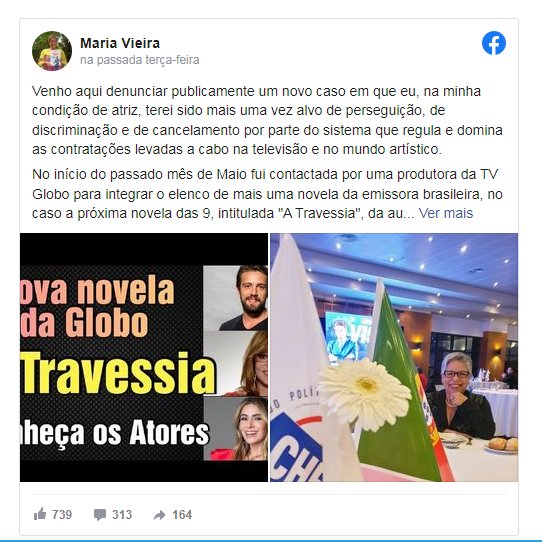Click the 313 comments count
This screenshot has height=542, width=542.
(122, 515)
